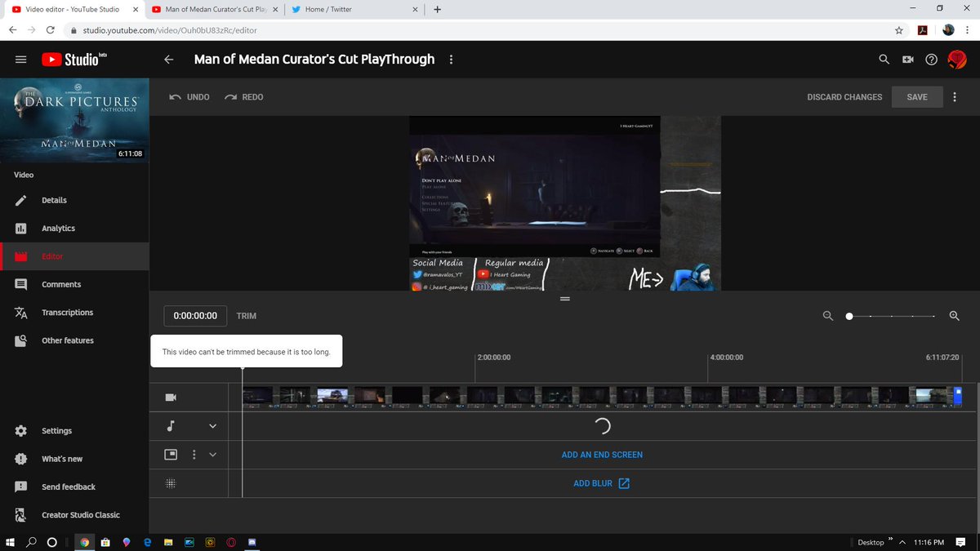980x551 pixels.
Task: Open the Details page
Action: tap(74, 200)
